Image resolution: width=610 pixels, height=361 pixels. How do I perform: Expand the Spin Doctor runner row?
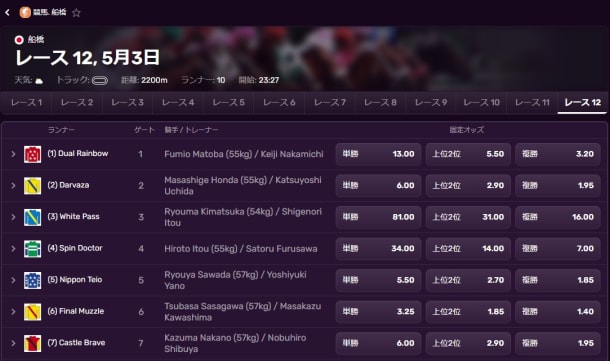tap(13, 249)
